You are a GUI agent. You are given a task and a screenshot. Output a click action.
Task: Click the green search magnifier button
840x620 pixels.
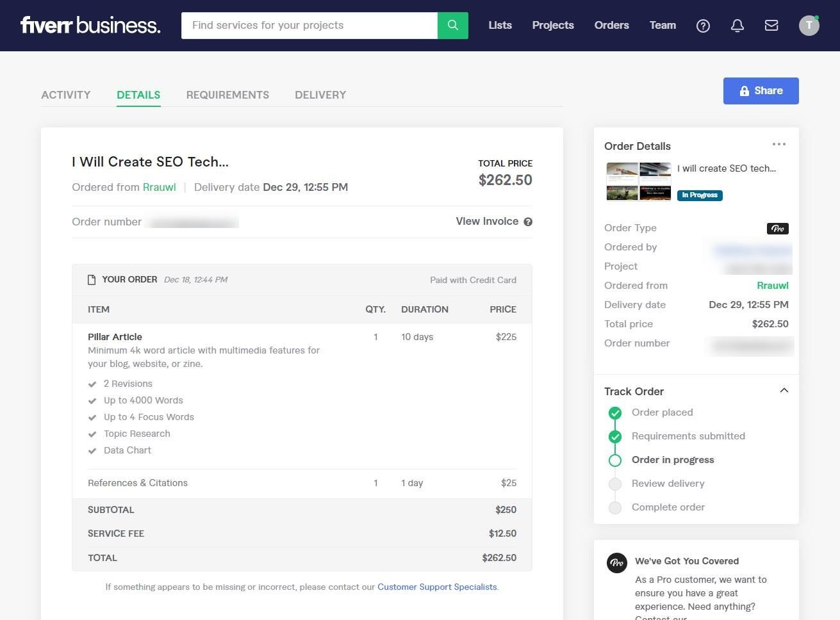click(453, 26)
